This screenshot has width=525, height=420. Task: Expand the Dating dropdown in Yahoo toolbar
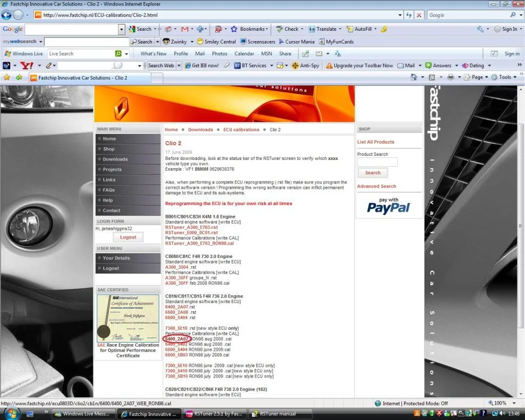pyautogui.click(x=489, y=66)
